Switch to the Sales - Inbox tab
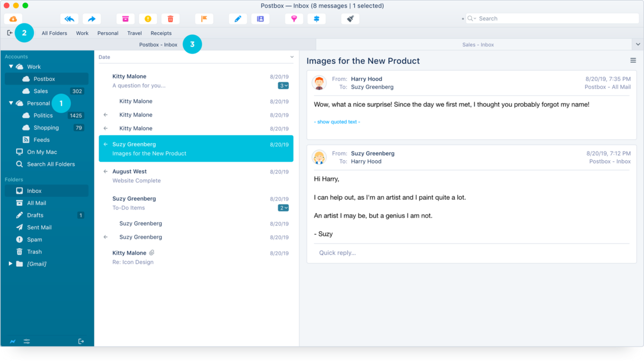Image resolution: width=644 pixels, height=363 pixels. point(478,45)
